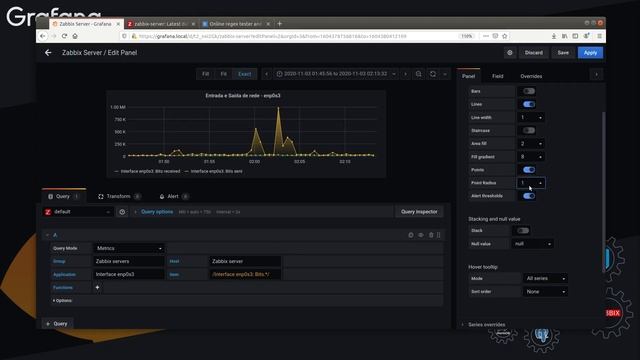Open the browser downloads icon

coord(554,36)
